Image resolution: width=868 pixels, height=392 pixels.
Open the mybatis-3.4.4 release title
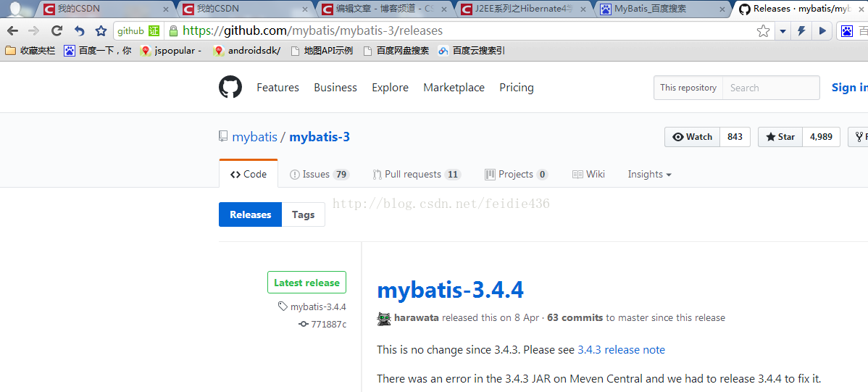point(450,290)
